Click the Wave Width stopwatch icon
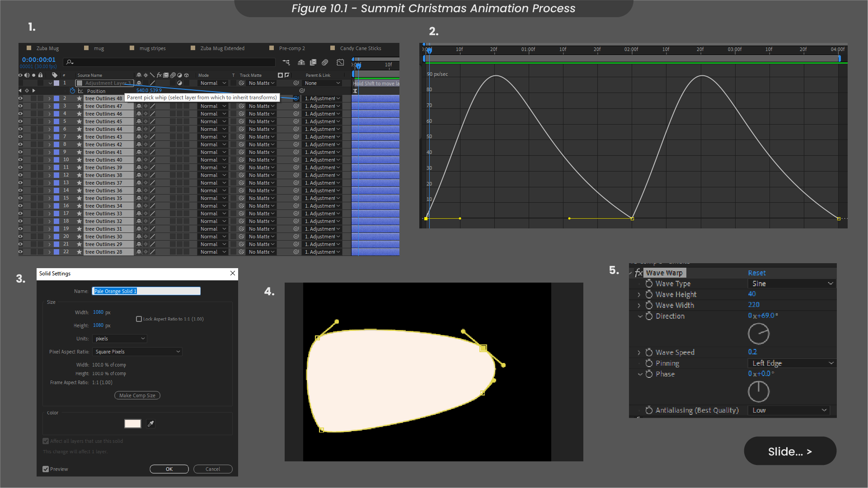The image size is (868, 488). click(649, 305)
